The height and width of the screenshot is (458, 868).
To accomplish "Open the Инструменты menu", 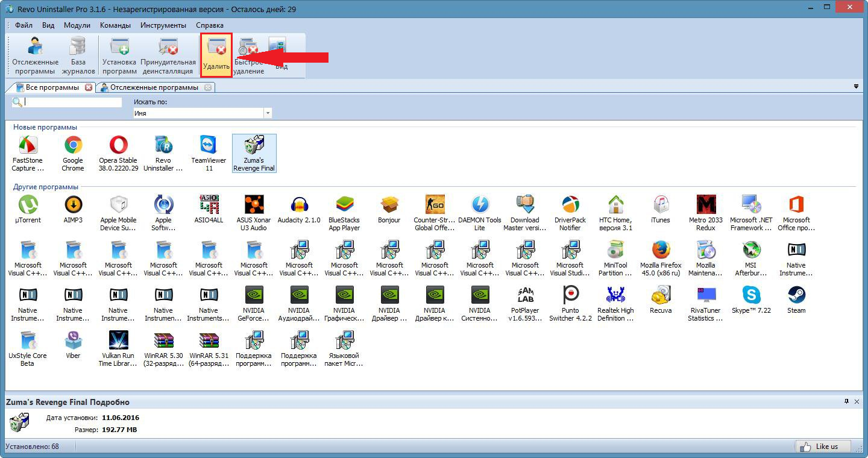I will pos(163,25).
